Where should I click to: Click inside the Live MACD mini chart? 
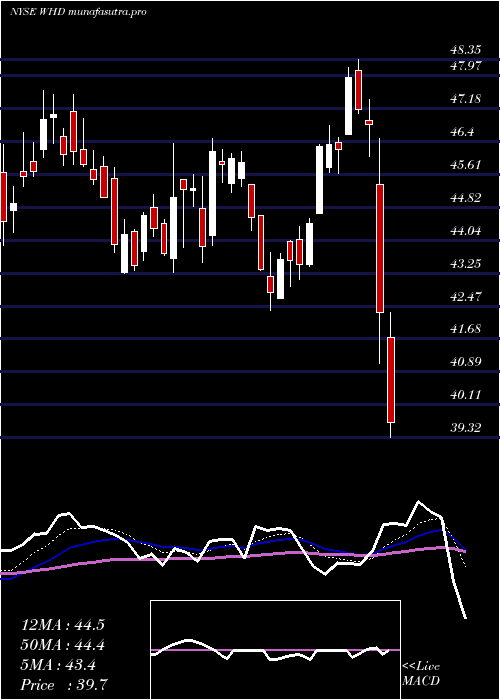(x=275, y=650)
